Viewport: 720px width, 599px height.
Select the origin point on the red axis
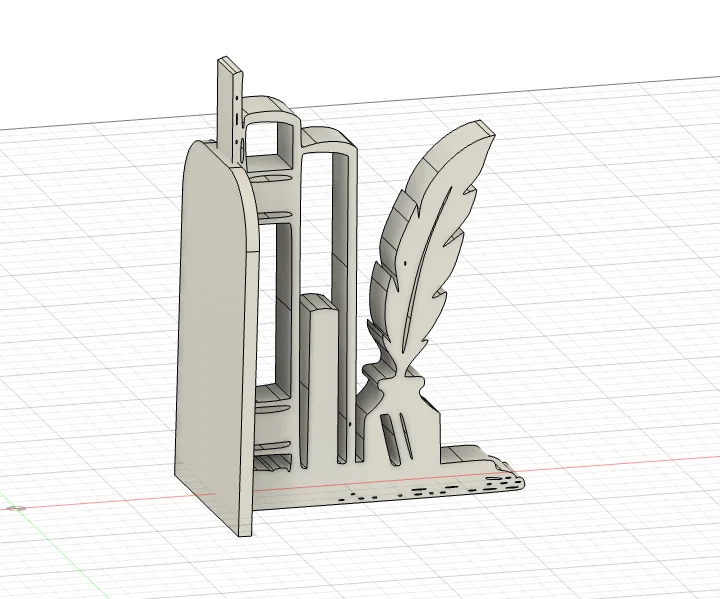click(x=18, y=508)
